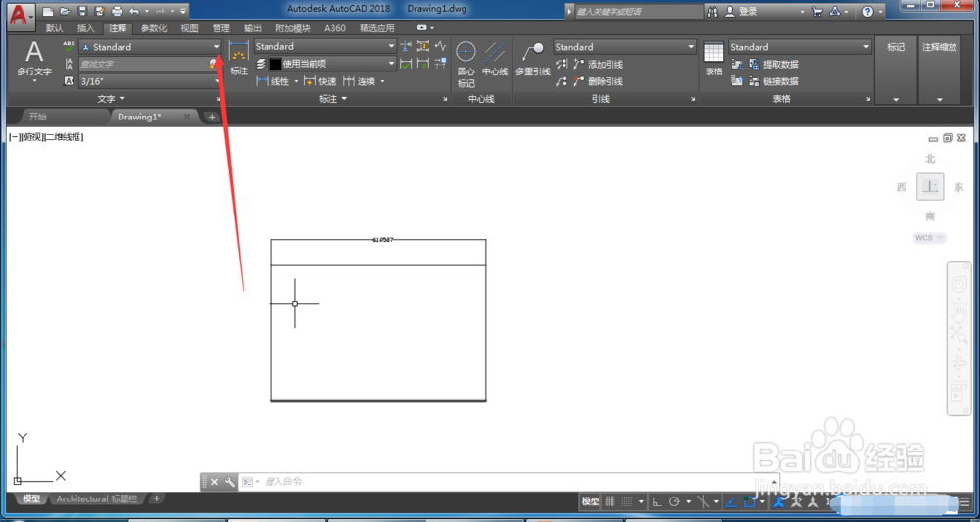The height and width of the screenshot is (522, 980).
Task: Open the steering wheel navigation tool
Action: pyautogui.click(x=959, y=285)
